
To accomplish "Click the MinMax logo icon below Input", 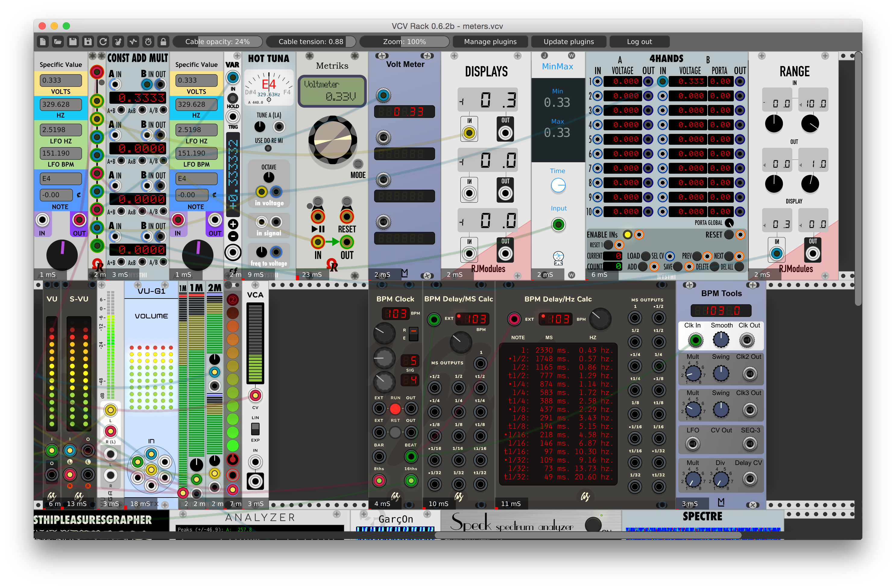I will coord(558,258).
